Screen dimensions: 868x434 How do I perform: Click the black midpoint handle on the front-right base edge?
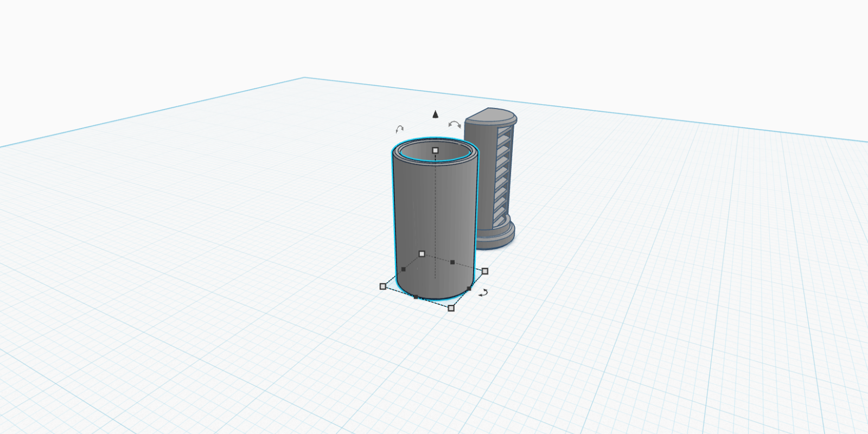click(469, 289)
